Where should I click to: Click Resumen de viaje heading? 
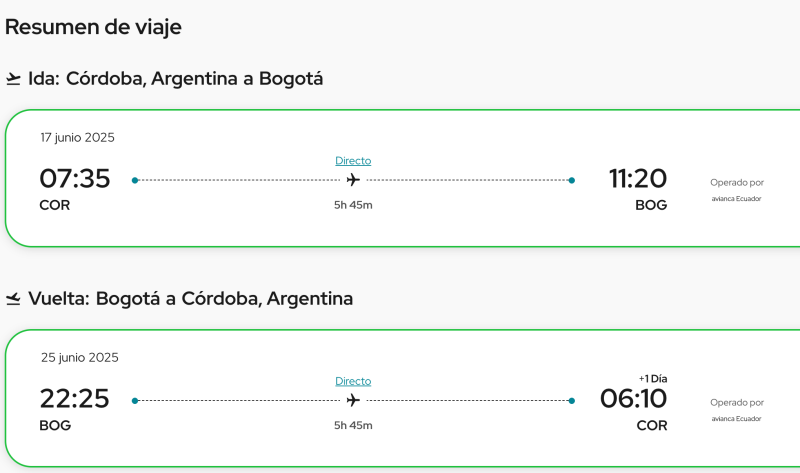(x=93, y=27)
